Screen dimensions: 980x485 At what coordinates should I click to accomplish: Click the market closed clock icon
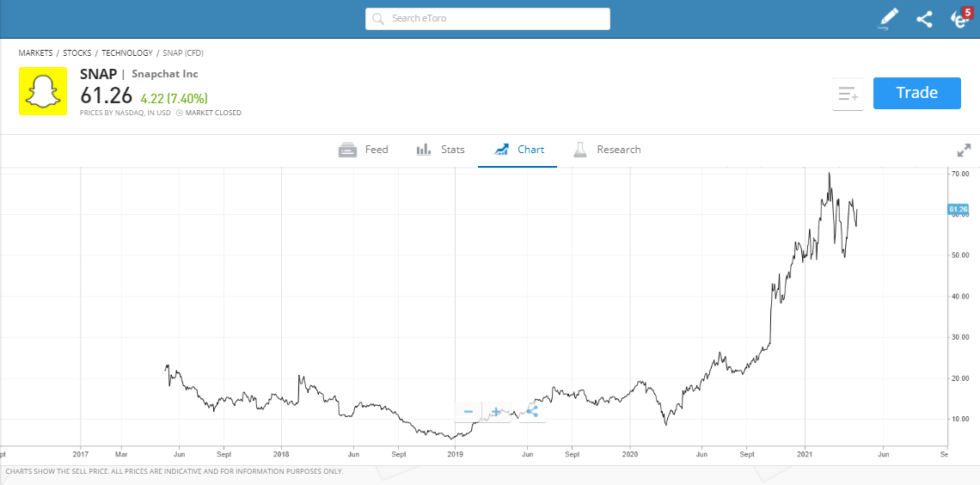pos(180,114)
